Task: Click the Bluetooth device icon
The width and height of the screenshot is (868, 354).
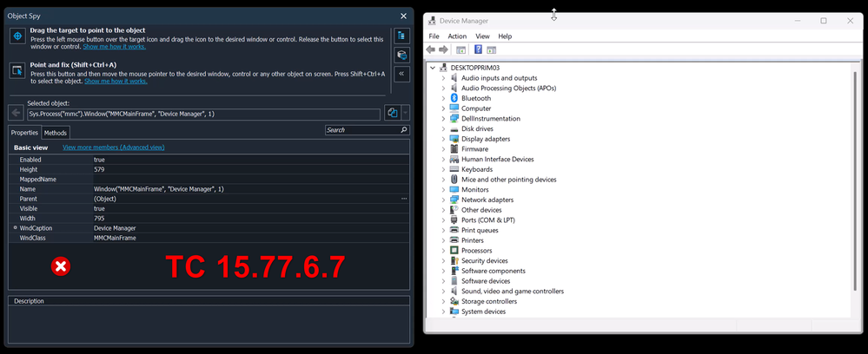Action: 454,98
